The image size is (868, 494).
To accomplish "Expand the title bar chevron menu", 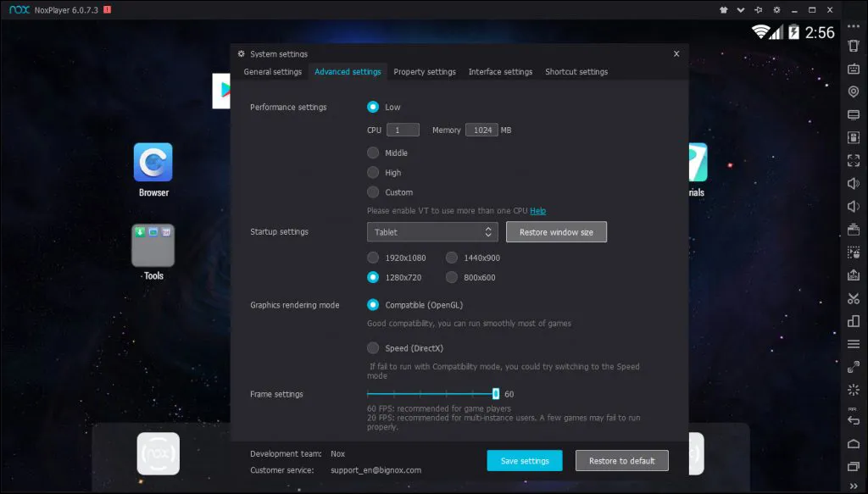I will point(740,9).
